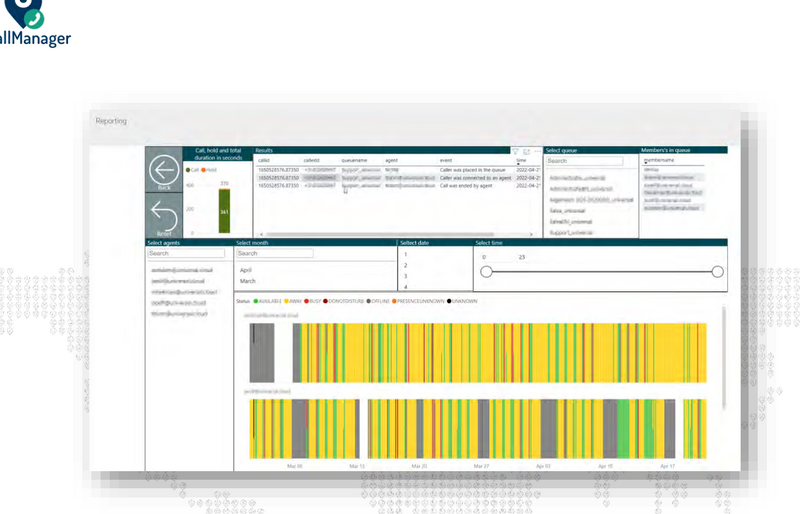Click the focus mode icon above Results
Viewport: 800px width, 514px height.
(x=526, y=151)
